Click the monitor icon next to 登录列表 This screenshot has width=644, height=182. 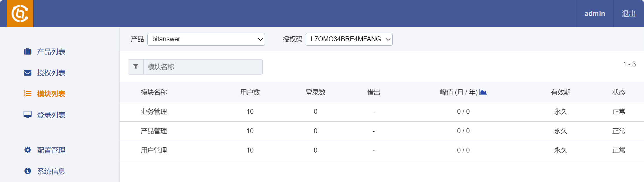coord(27,114)
